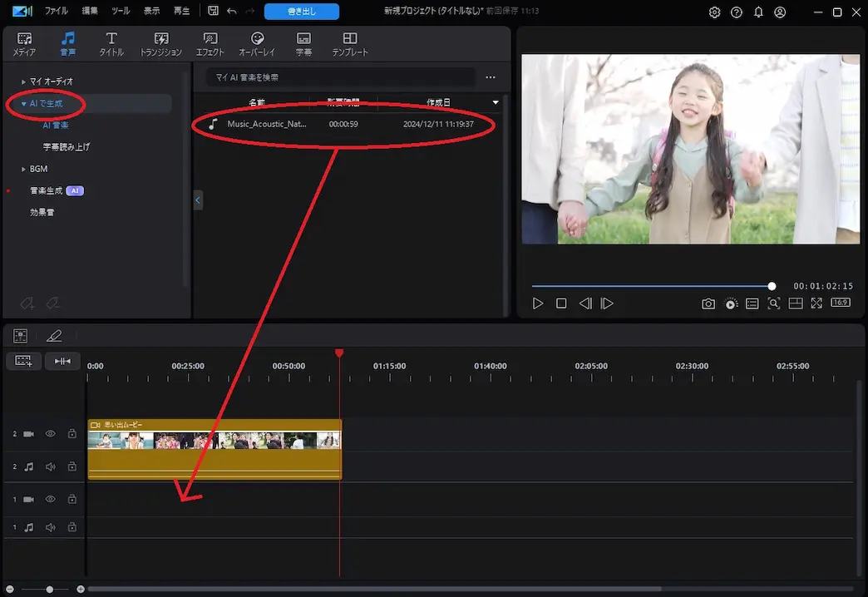Open the ツール menu
The width and height of the screenshot is (868, 597).
[x=121, y=12]
